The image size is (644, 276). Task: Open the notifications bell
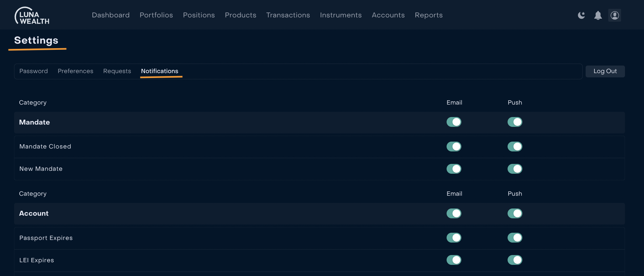click(x=598, y=15)
